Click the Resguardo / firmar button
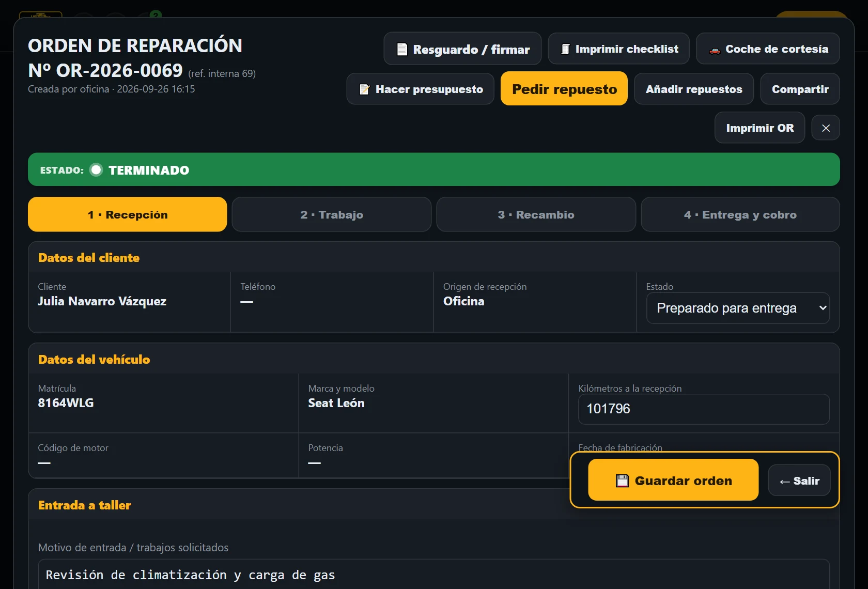868x589 pixels. tap(462, 49)
